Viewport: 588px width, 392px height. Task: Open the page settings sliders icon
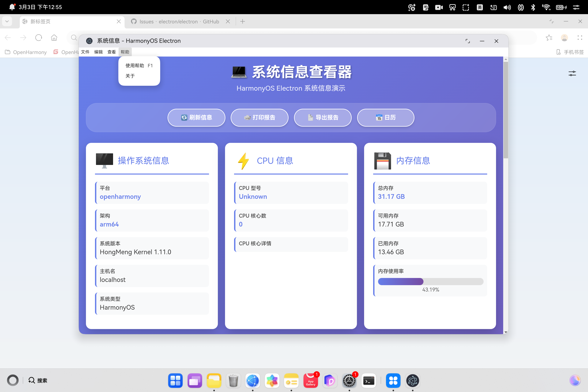tap(572, 73)
